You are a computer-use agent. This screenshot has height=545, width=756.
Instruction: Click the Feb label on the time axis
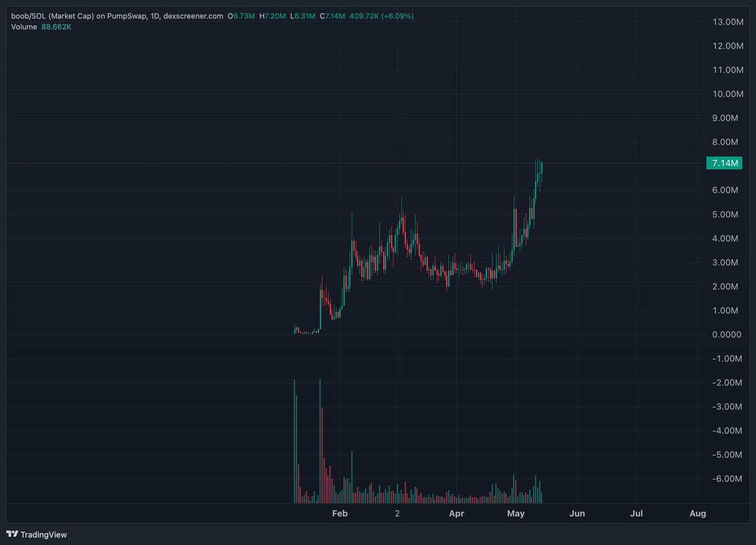tap(340, 513)
